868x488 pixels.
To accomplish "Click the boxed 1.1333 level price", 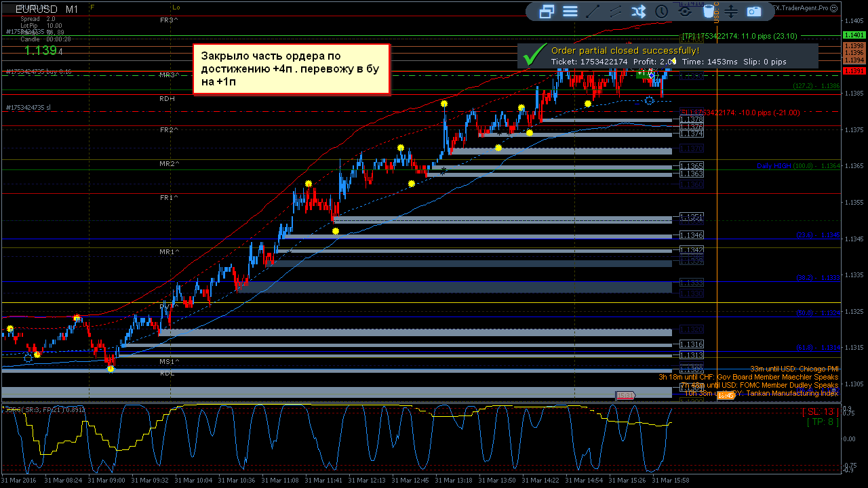I will tap(692, 283).
